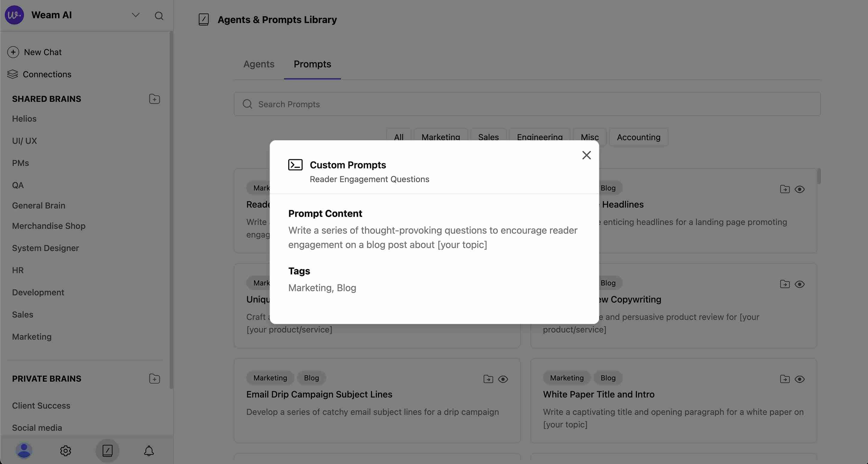The width and height of the screenshot is (868, 464).
Task: Open the Connections page
Action: [47, 74]
